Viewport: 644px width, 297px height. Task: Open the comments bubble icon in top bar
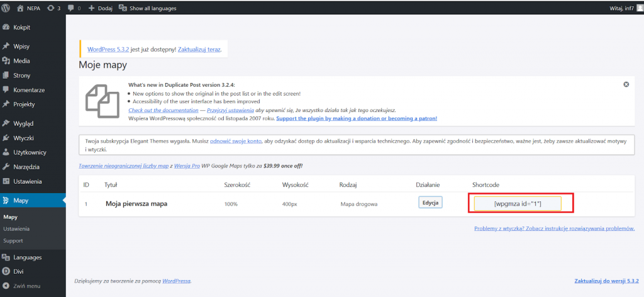(x=70, y=8)
